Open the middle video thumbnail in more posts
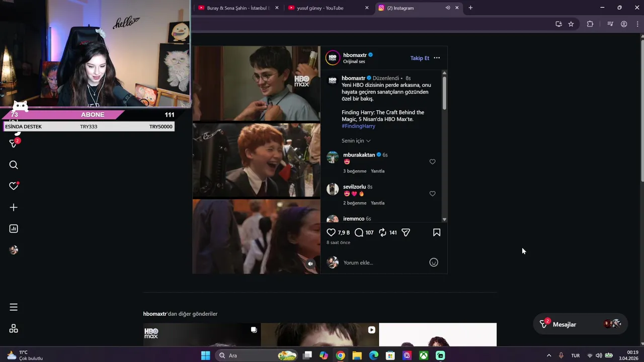Image resolution: width=644 pixels, height=362 pixels. tap(319, 335)
